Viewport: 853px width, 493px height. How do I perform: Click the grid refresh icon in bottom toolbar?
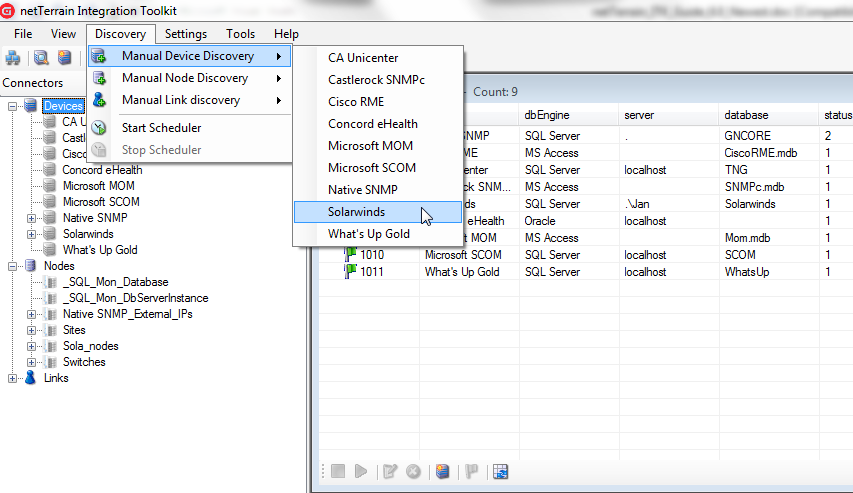click(501, 471)
